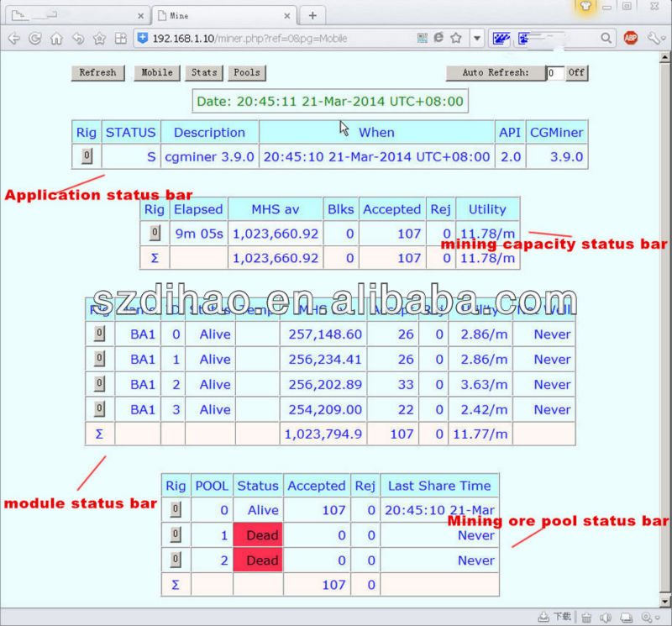672x626 pixels.
Task: Click the window/screen icon in status bar
Action: point(627,618)
